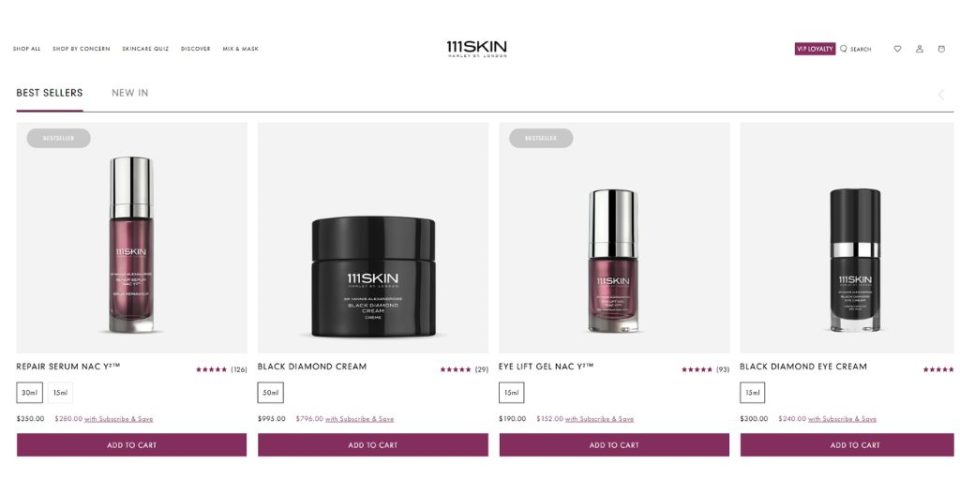
Task: Click the VIP Loyalty badge
Action: pos(815,49)
